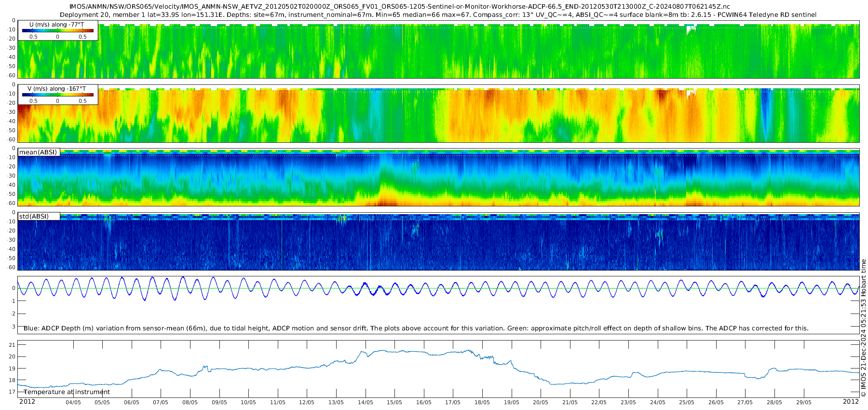
Task: Click the U (m/s) velocity colorbar
Action: (x=57, y=30)
